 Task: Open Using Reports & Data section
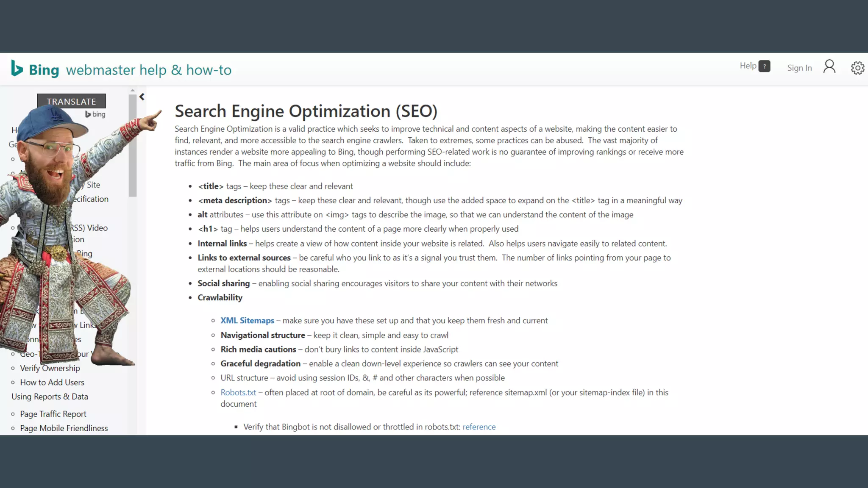coord(50,397)
